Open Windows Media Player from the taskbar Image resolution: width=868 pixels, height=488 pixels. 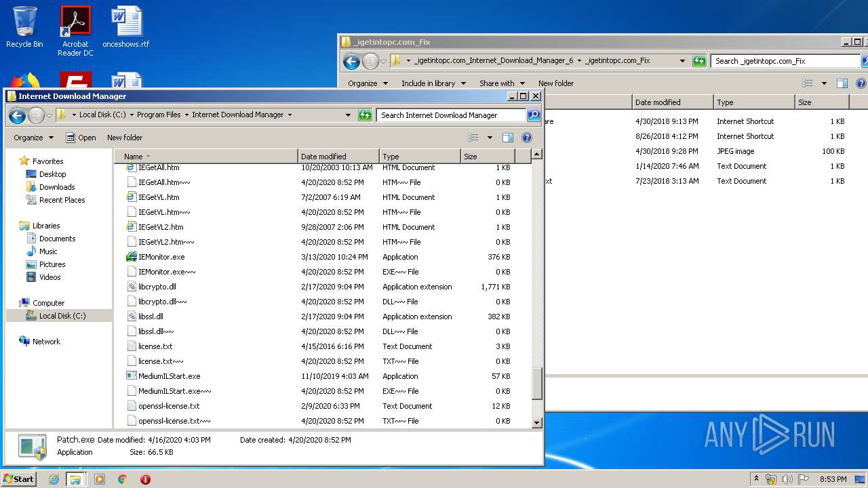tap(100, 479)
